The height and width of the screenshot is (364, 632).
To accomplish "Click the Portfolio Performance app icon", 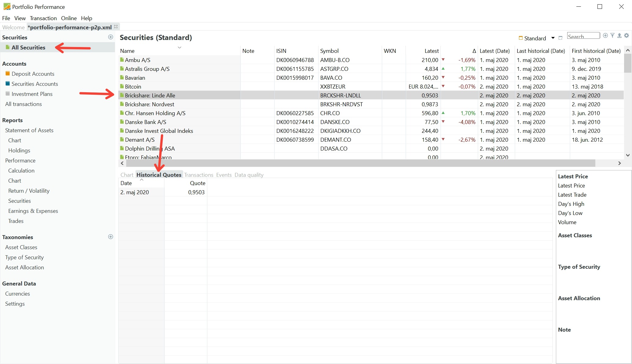I will click(7, 6).
